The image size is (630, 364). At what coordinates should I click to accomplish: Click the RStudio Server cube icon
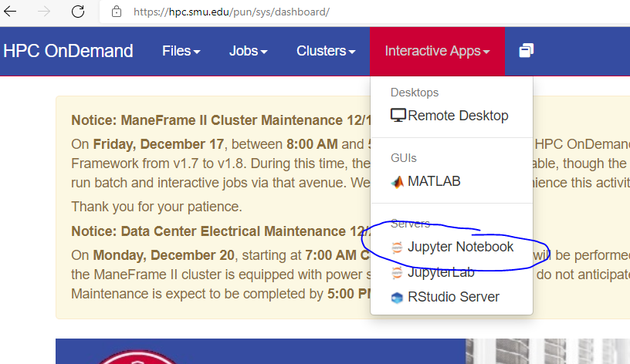tap(397, 298)
